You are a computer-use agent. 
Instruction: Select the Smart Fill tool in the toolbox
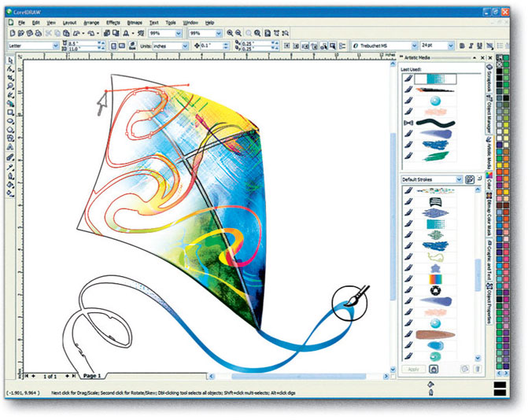pyautogui.click(x=10, y=104)
